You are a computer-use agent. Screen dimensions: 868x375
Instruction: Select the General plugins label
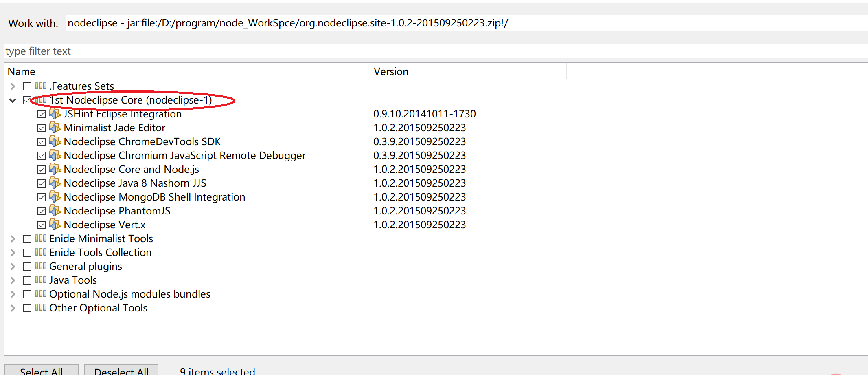click(x=85, y=266)
